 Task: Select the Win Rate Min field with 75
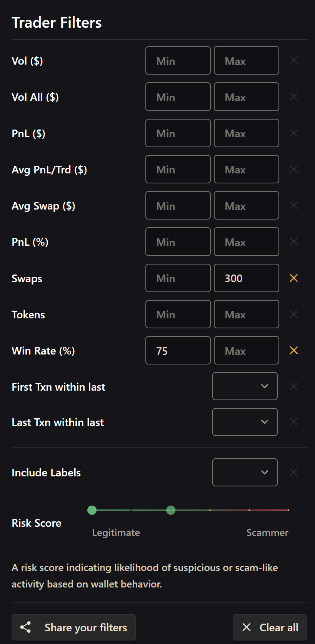coord(178,350)
